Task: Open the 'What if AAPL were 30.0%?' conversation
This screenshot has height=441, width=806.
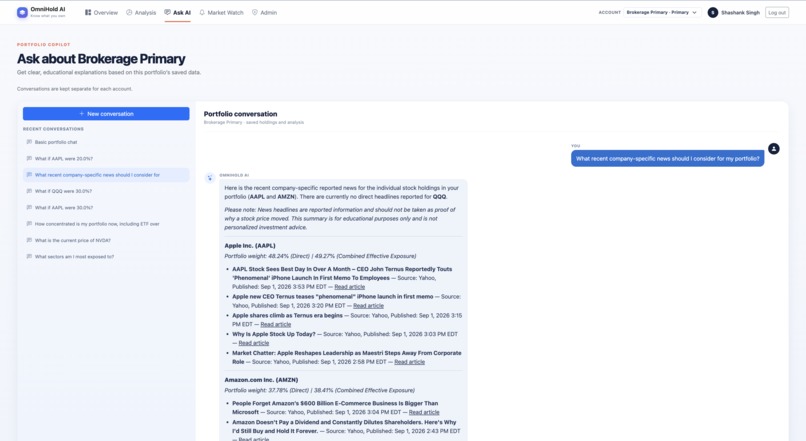Action: [106, 208]
